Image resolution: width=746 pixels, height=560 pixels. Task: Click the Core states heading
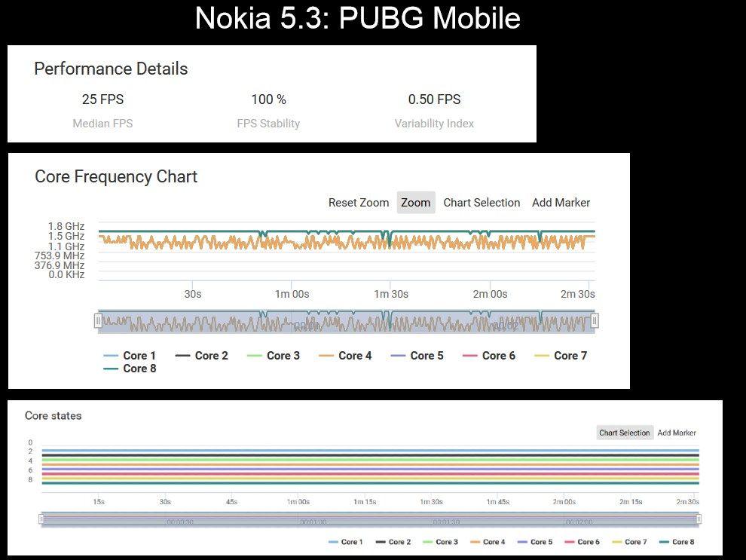click(x=54, y=416)
